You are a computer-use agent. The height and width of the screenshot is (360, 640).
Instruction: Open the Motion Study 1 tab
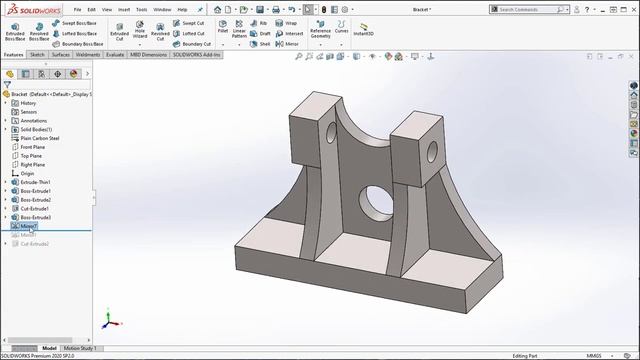click(80, 348)
